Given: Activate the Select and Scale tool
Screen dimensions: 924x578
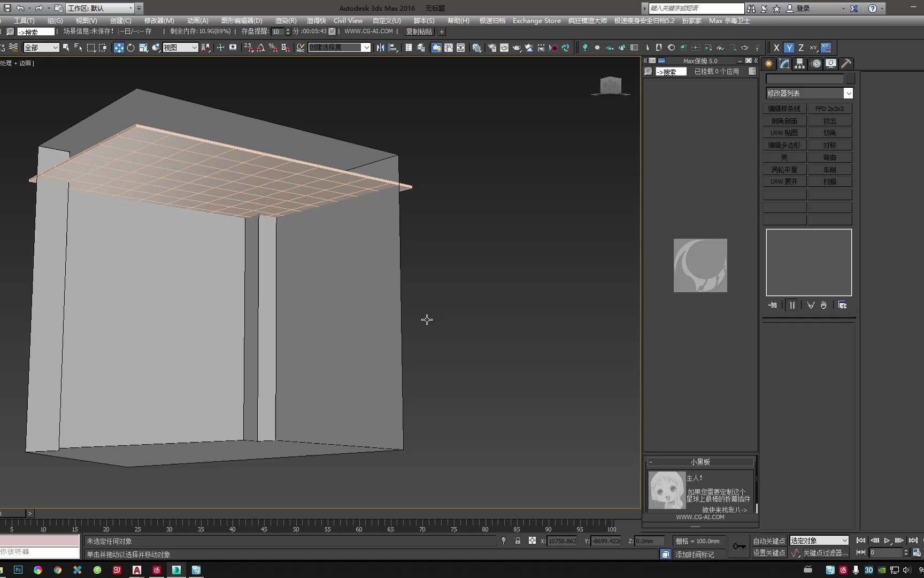Looking at the screenshot, I should [x=143, y=48].
